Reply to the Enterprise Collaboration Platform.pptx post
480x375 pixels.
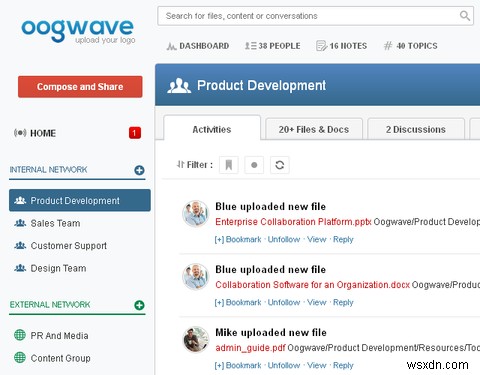(x=343, y=239)
